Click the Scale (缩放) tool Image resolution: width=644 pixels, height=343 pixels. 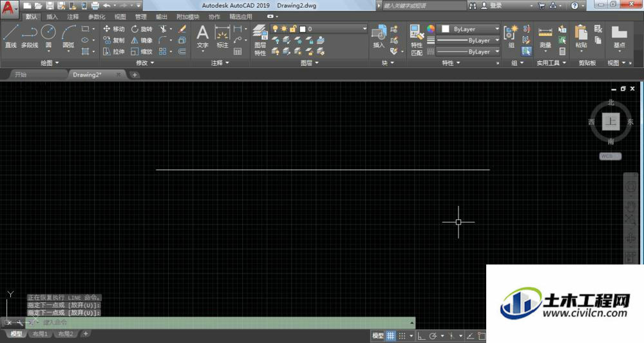pyautogui.click(x=142, y=51)
